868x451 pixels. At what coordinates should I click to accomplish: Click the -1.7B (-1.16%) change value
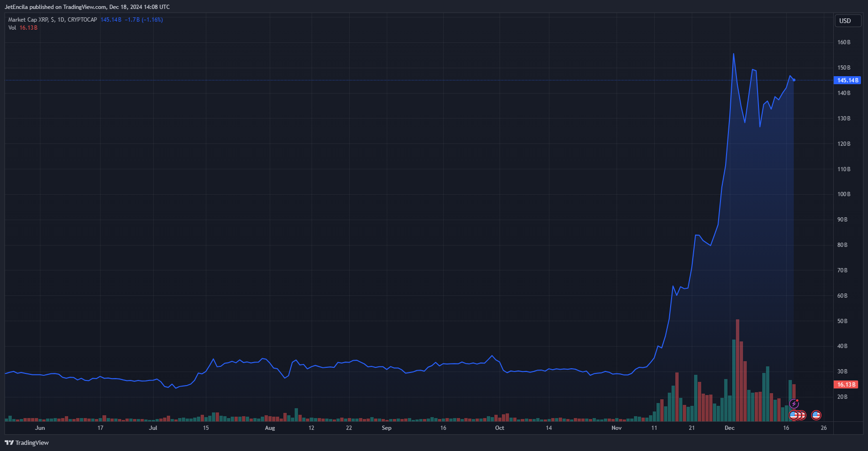click(x=144, y=20)
